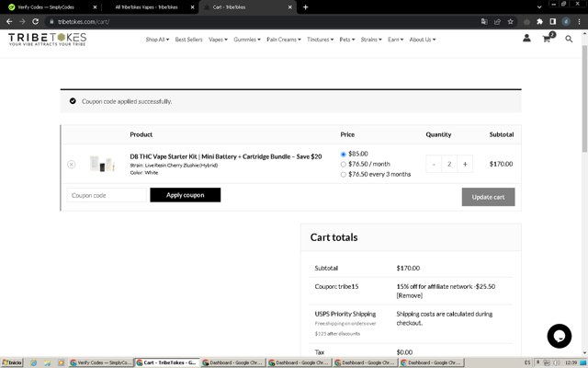Open the tab search chevron
Screen dimensions: 588x368
pyautogui.click(x=539, y=7)
